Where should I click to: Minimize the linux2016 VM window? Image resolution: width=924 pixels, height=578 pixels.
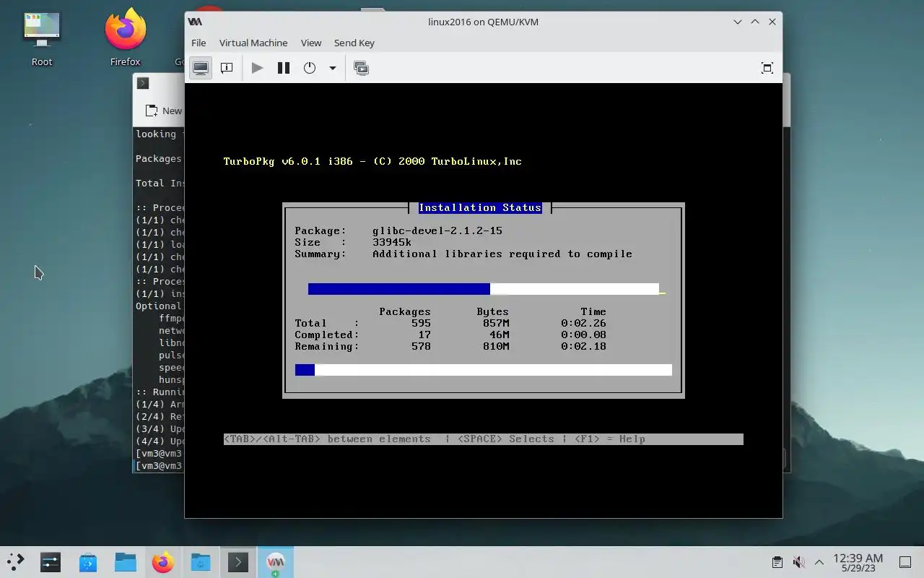[x=738, y=22]
